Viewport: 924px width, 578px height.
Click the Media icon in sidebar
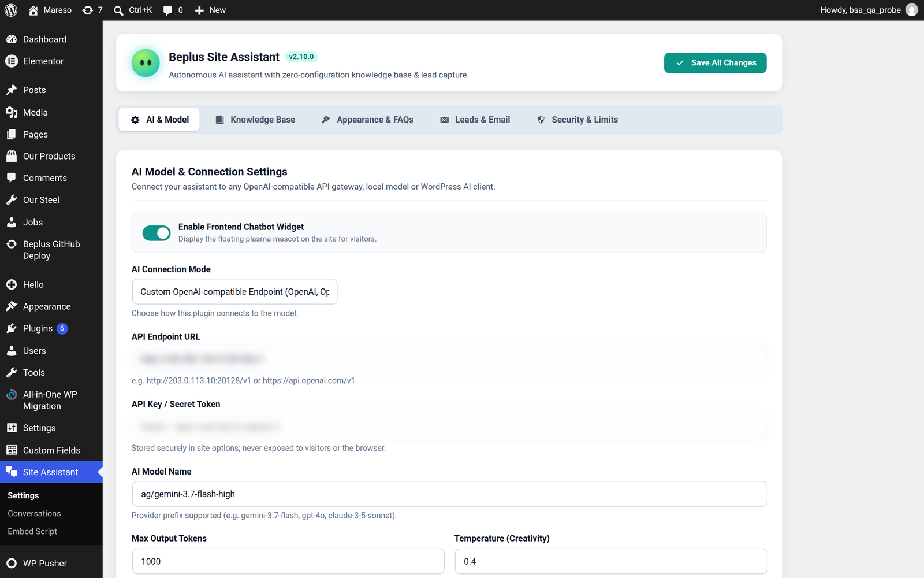click(12, 112)
